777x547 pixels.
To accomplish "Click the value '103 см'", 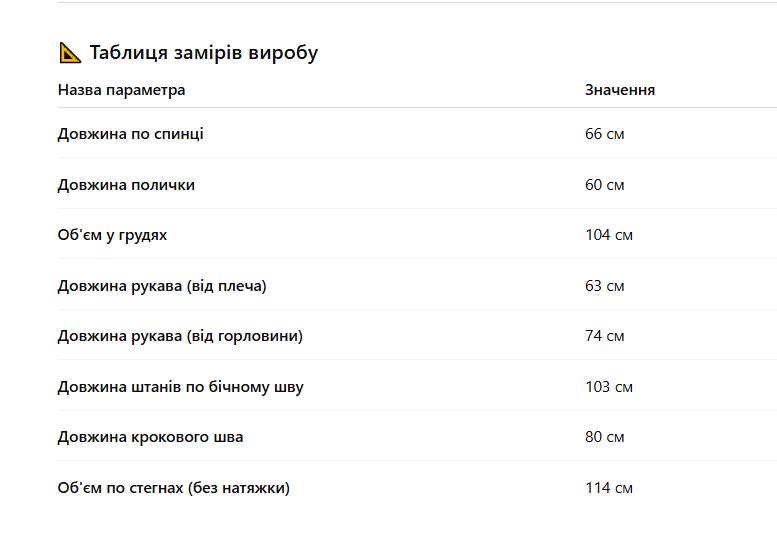I will pyautogui.click(x=609, y=387).
